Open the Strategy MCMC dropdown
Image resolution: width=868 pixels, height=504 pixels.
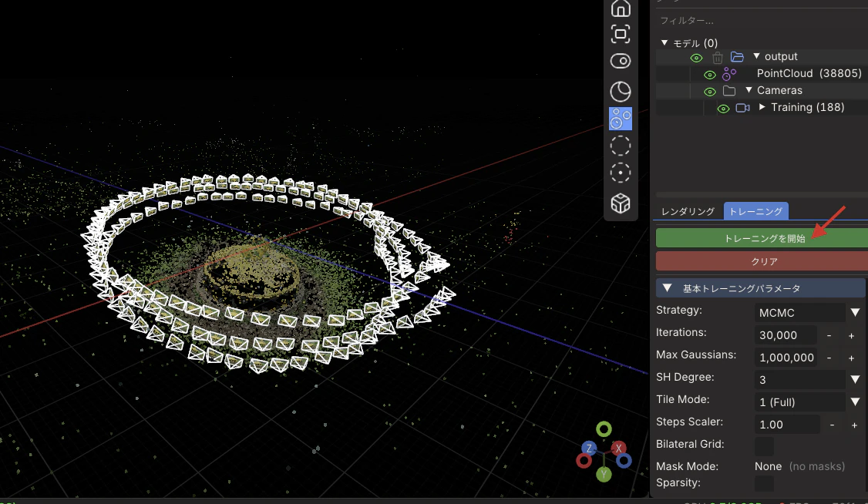click(808, 313)
